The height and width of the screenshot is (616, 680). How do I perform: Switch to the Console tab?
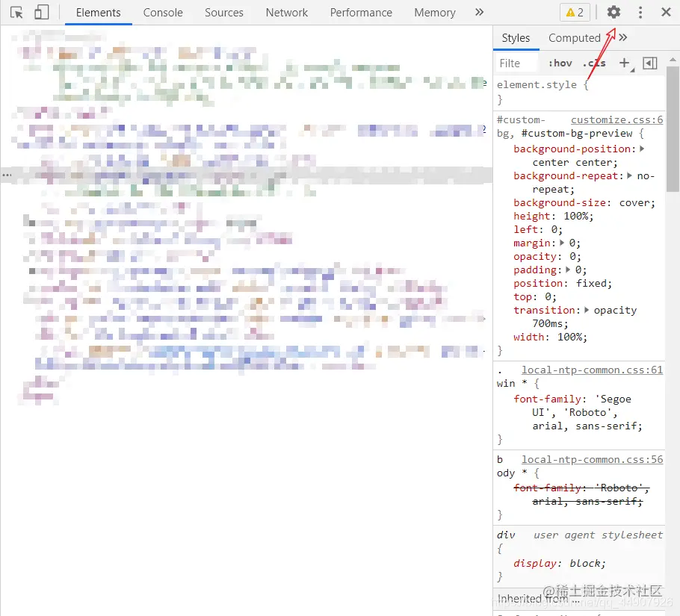click(x=163, y=13)
